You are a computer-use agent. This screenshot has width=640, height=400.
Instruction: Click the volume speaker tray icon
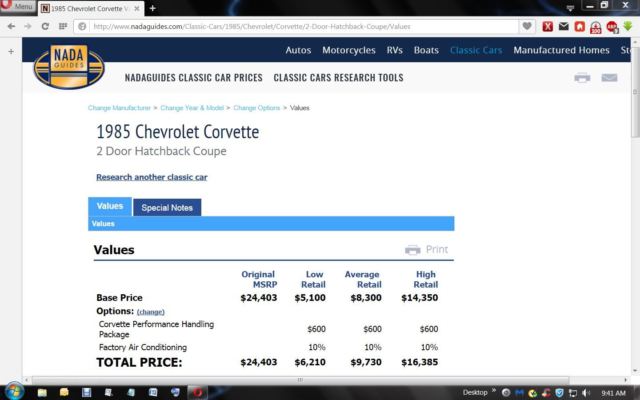point(586,393)
